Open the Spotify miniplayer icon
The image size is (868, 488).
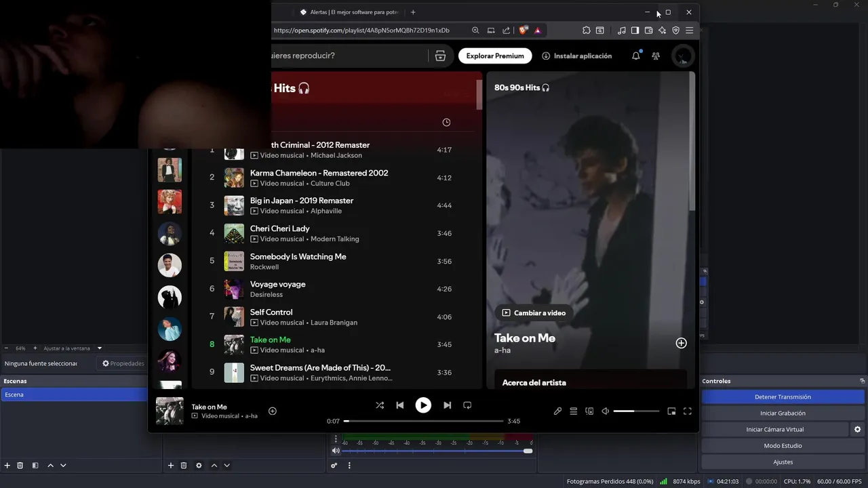click(671, 411)
